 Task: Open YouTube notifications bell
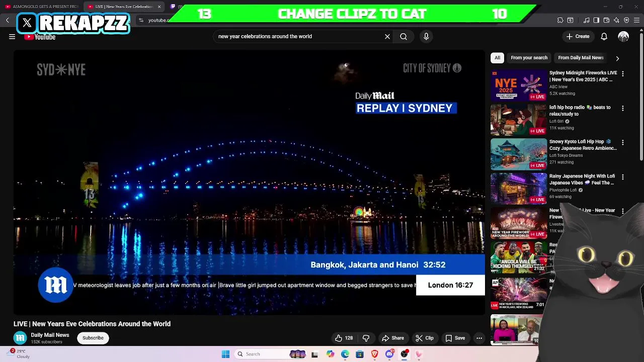(604, 36)
